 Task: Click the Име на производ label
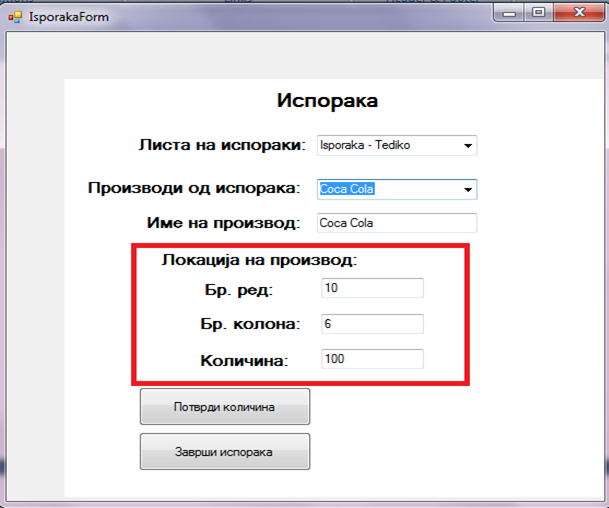click(224, 222)
